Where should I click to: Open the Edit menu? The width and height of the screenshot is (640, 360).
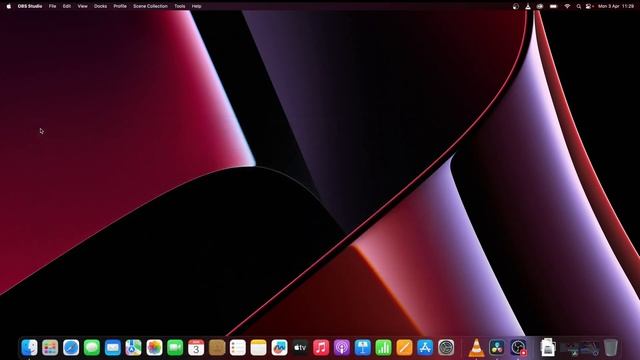[x=67, y=6]
